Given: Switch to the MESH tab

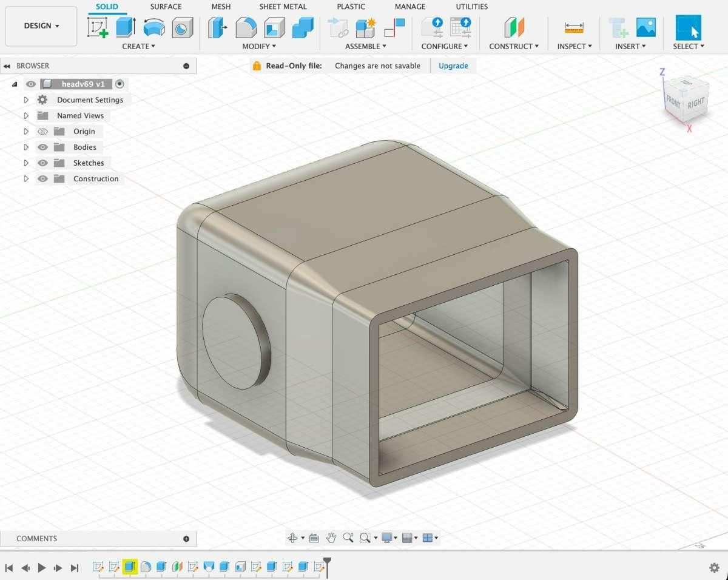Looking at the screenshot, I should [221, 7].
